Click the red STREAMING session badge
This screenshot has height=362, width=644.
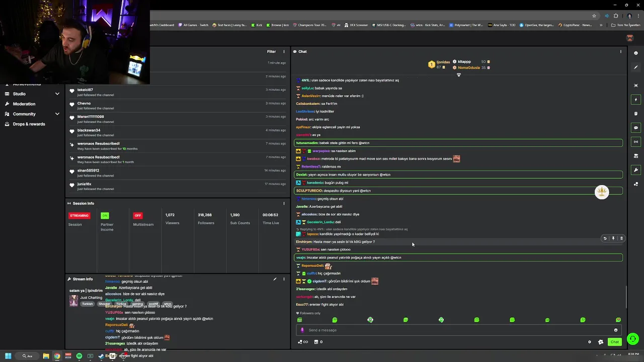79,215
